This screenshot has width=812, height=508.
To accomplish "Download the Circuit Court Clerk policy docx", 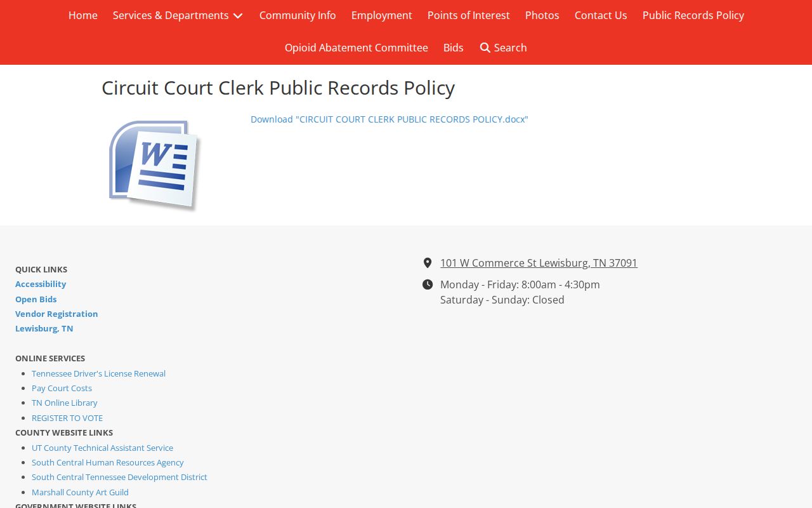I will pyautogui.click(x=390, y=119).
